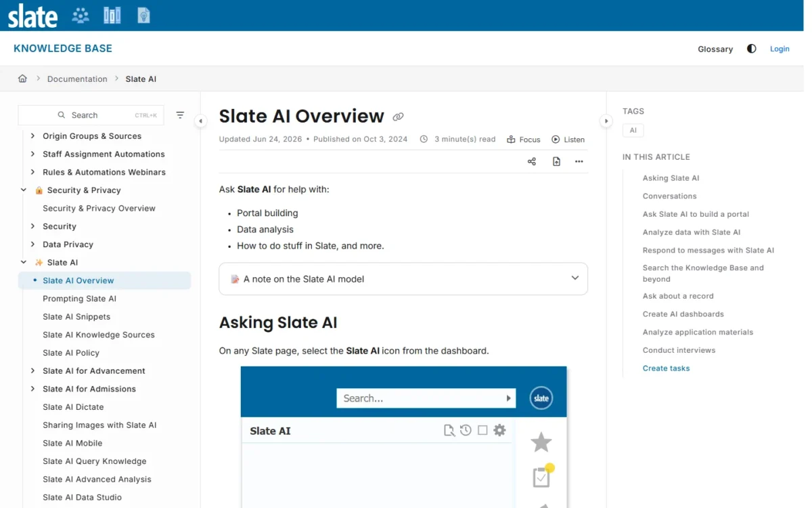
Task: Copy article link icon beside title
Action: (398, 117)
